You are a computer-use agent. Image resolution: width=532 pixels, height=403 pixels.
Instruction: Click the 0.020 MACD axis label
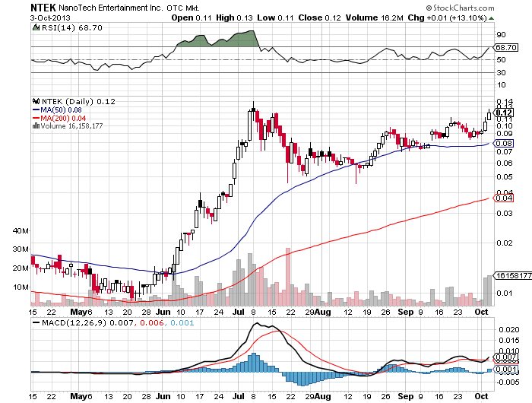[509, 330]
